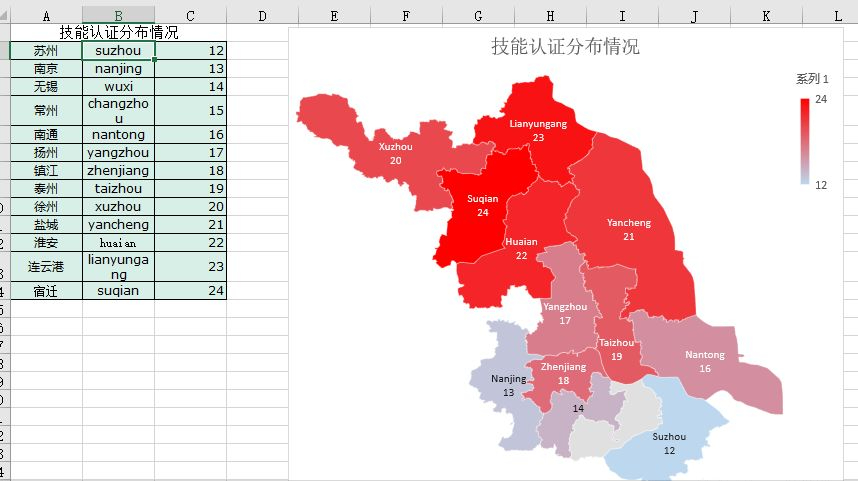This screenshot has height=481, width=858.
Task: Select column B header
Action: [x=118, y=16]
